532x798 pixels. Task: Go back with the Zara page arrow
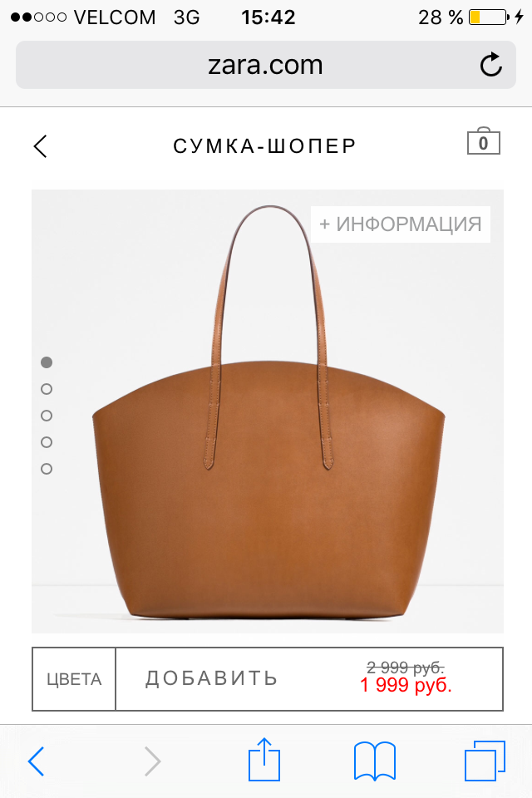coord(40,146)
